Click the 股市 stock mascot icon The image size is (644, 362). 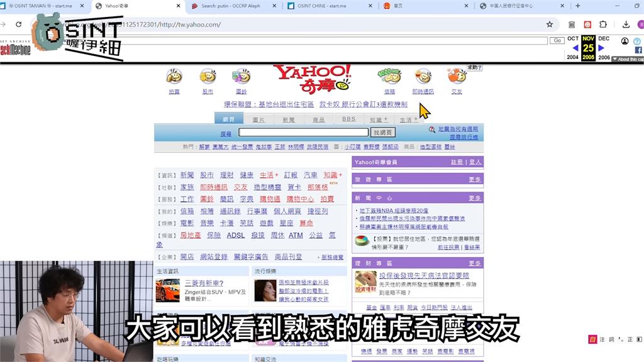(208, 76)
